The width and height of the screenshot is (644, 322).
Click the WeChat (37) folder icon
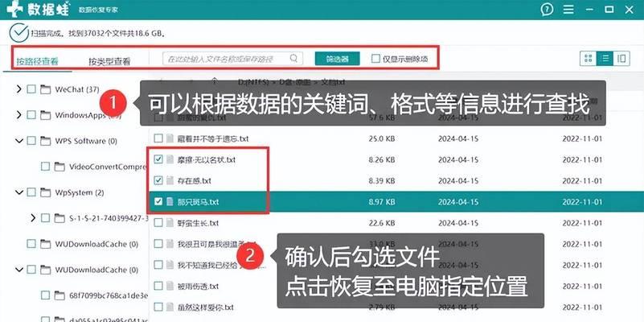pyautogui.click(x=45, y=89)
